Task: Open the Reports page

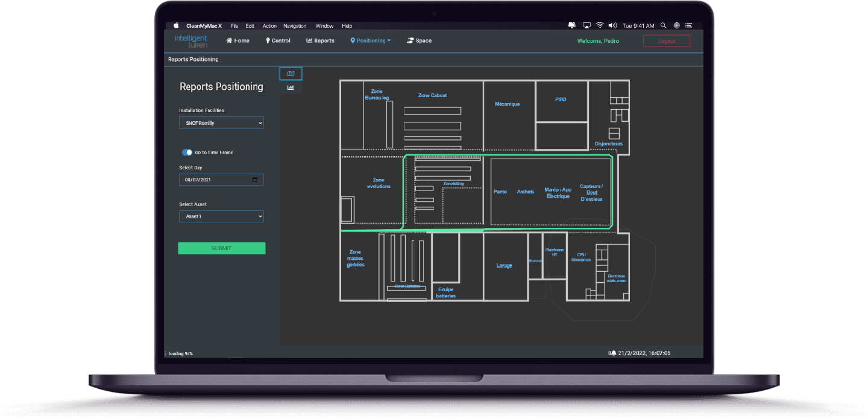Action: 320,41
